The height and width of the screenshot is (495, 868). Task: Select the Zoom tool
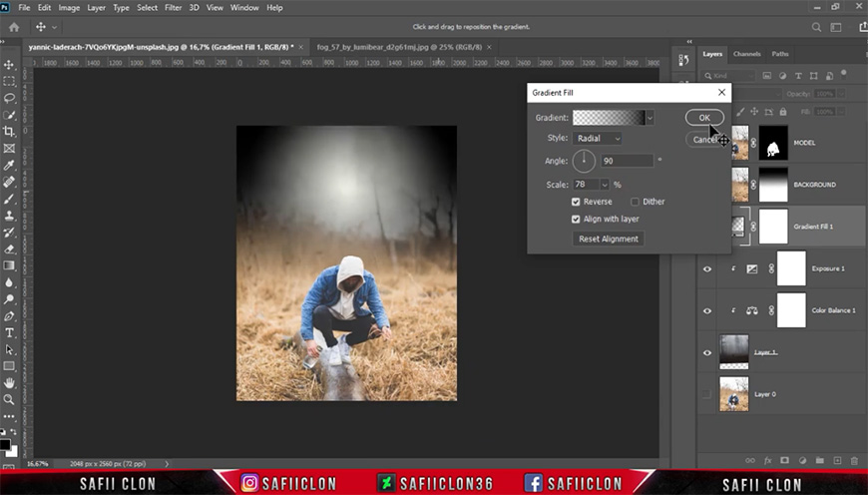[x=9, y=400]
